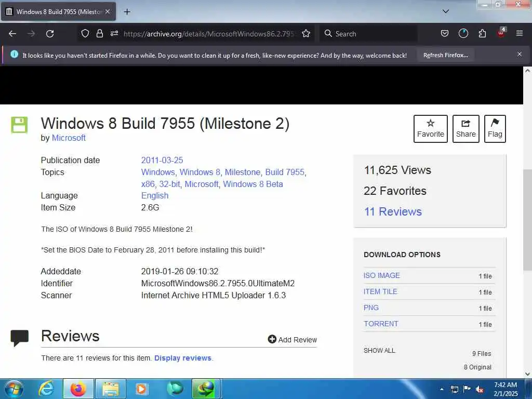Click '11,625 Views' statistic text
The height and width of the screenshot is (399, 532).
pos(397,170)
